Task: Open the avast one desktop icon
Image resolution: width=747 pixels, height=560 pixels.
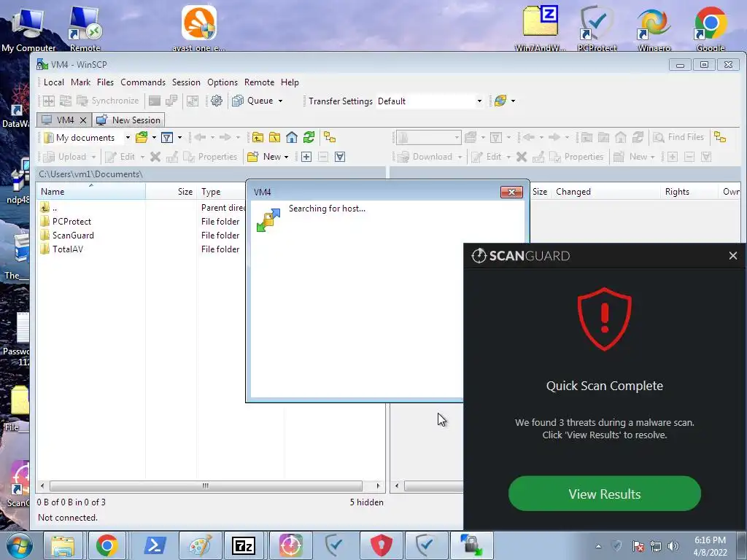Action: pyautogui.click(x=199, y=28)
